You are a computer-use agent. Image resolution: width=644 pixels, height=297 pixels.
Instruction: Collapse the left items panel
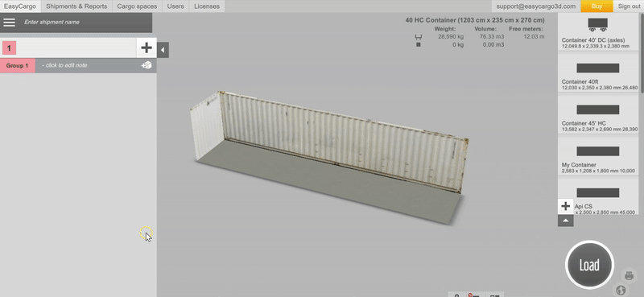click(163, 50)
